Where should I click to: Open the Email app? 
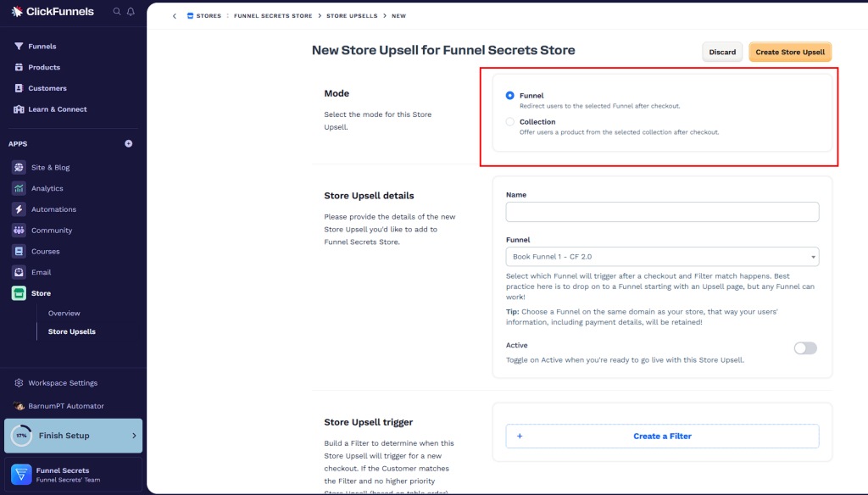pos(41,272)
